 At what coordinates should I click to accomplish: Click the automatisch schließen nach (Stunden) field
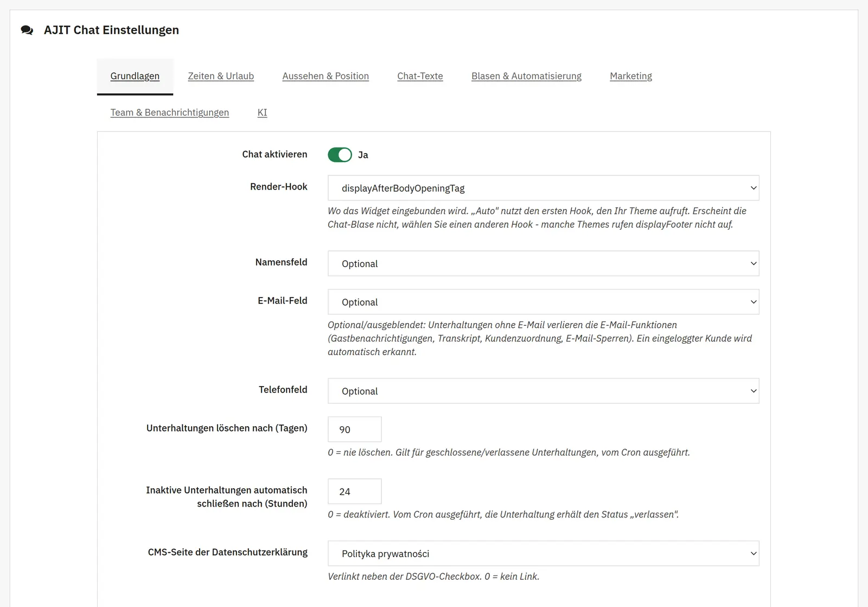[x=355, y=491]
